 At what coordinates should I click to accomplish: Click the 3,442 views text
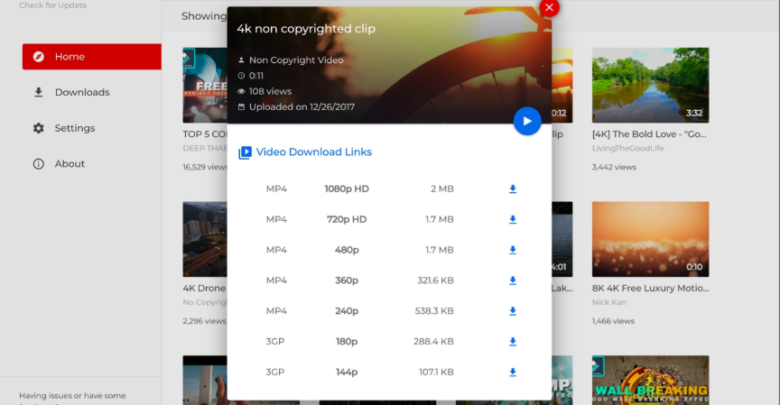click(614, 167)
